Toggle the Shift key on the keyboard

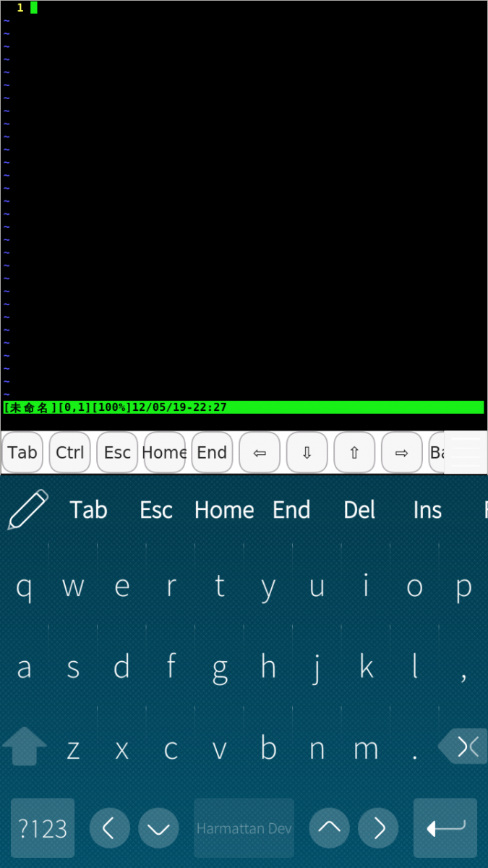coord(25,746)
